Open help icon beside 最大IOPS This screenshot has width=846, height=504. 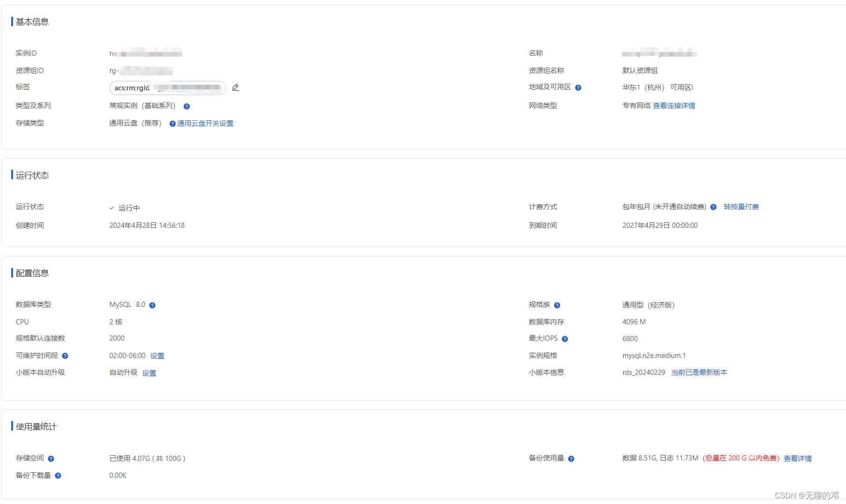point(565,339)
